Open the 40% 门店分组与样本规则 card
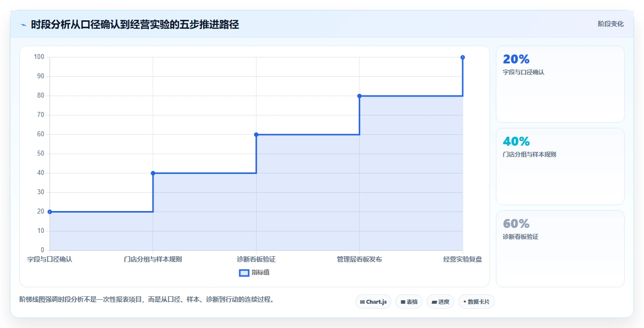 560,166
